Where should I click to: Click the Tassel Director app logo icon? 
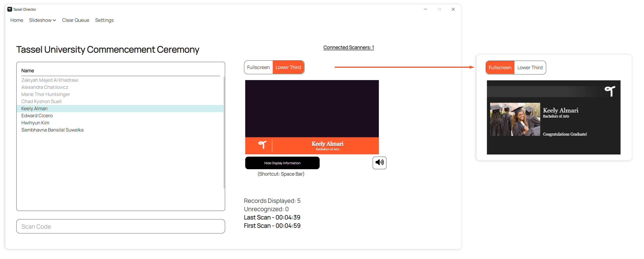10,9
